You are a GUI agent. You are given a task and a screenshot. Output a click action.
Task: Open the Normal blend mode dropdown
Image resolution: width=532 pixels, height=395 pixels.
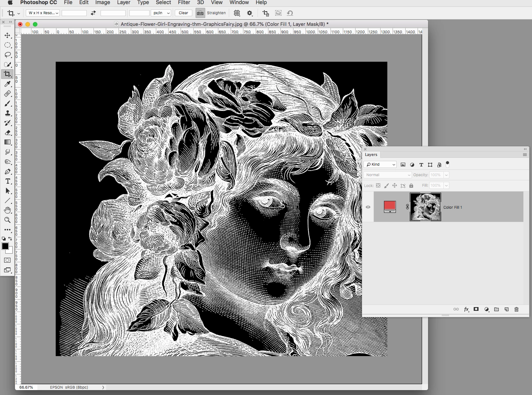(387, 175)
